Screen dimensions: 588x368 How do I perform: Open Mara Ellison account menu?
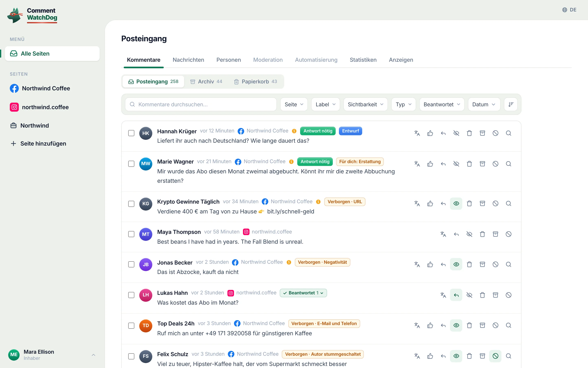coord(52,355)
